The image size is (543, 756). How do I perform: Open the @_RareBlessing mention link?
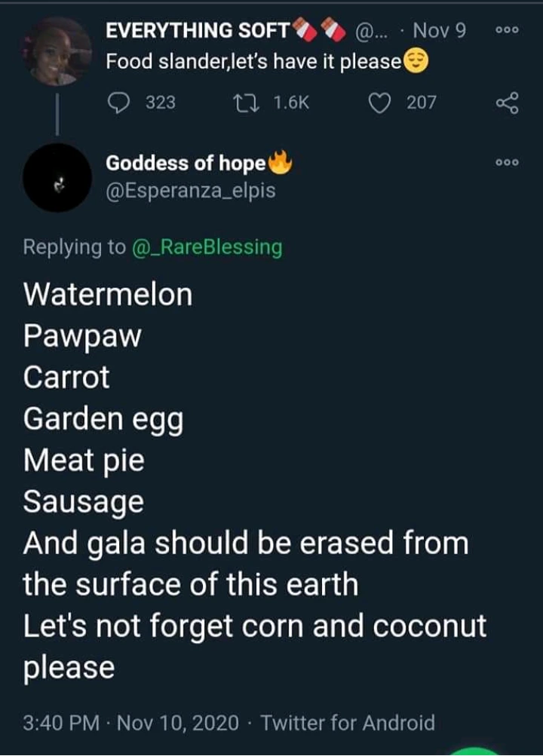click(x=207, y=247)
